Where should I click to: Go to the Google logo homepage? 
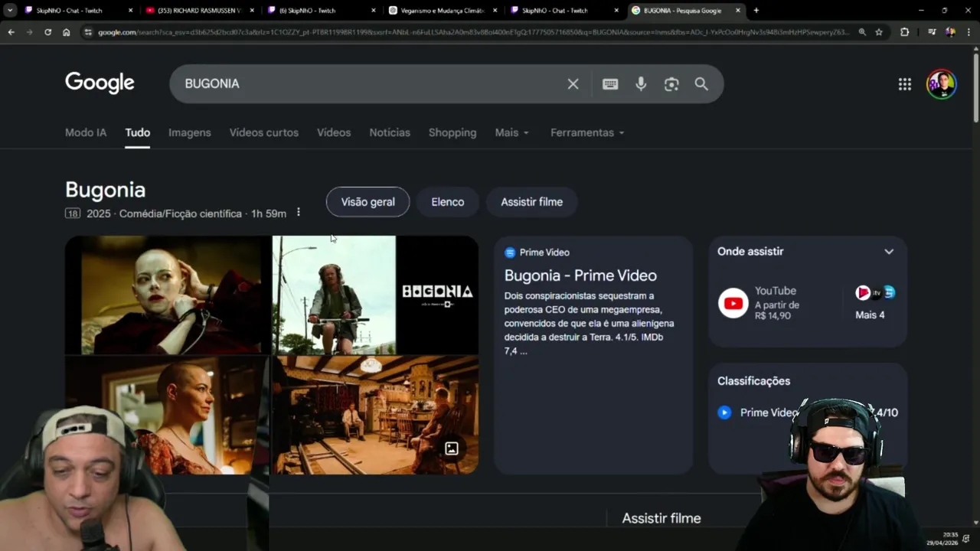[x=100, y=83]
